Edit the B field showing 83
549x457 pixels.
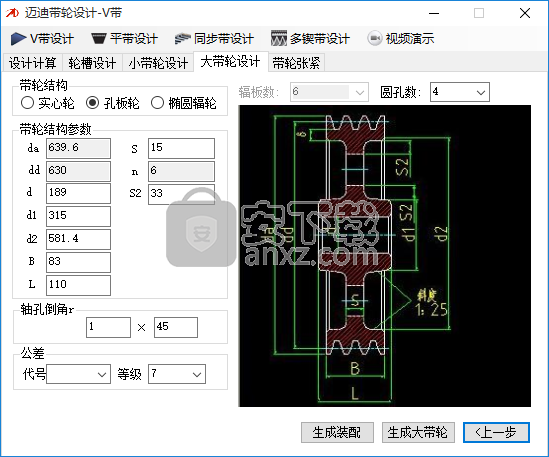click(x=78, y=262)
